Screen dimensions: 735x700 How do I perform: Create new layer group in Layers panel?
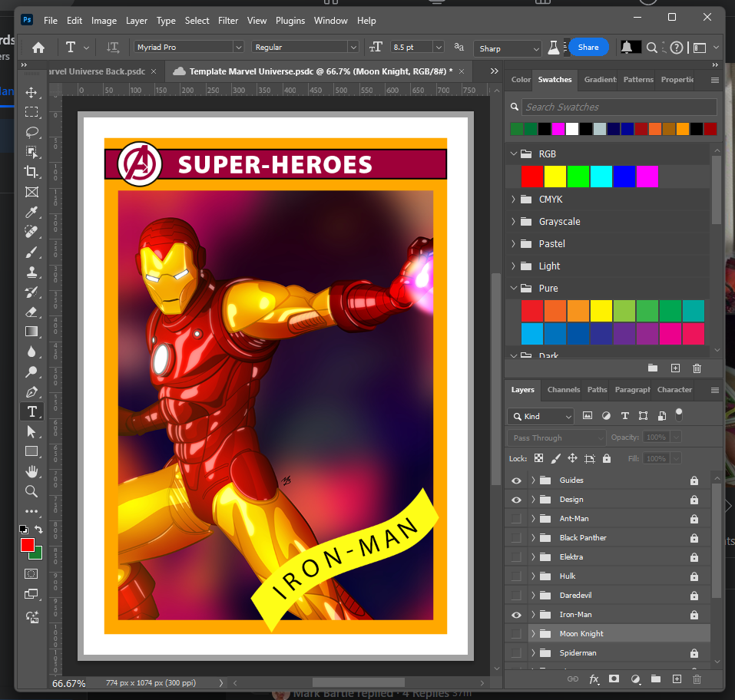coord(656,679)
